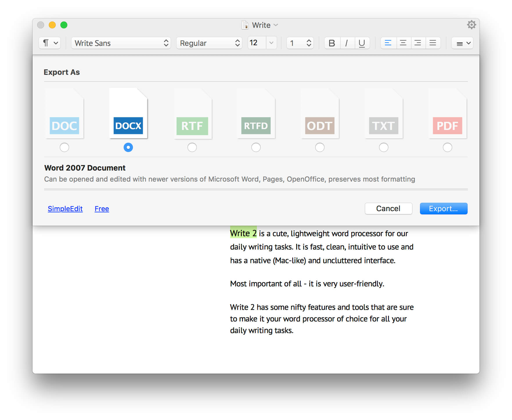512x420 pixels.
Task: Align text left
Action: 388,43
